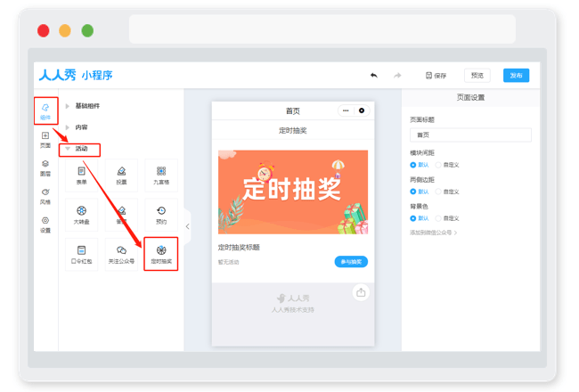
Task: Click the 页面设置 panel header
Action: (x=470, y=97)
